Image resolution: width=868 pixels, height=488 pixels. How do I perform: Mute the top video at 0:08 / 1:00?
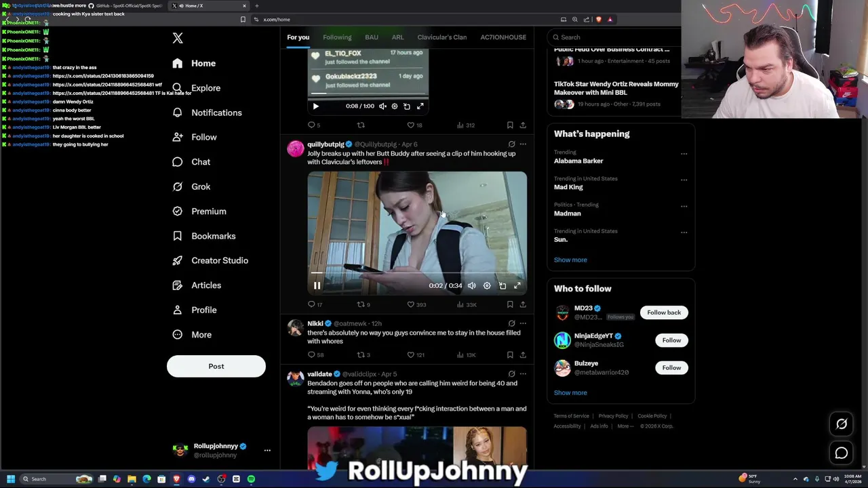click(x=382, y=106)
